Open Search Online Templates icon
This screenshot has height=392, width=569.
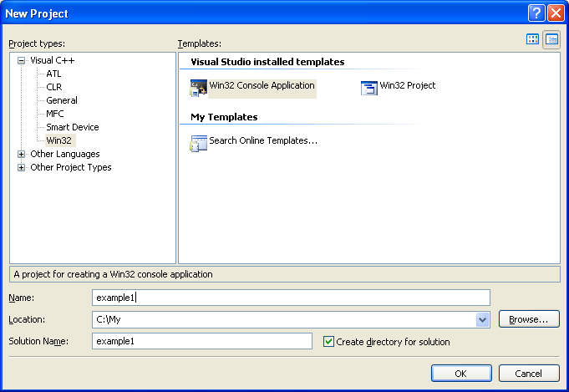[199, 144]
